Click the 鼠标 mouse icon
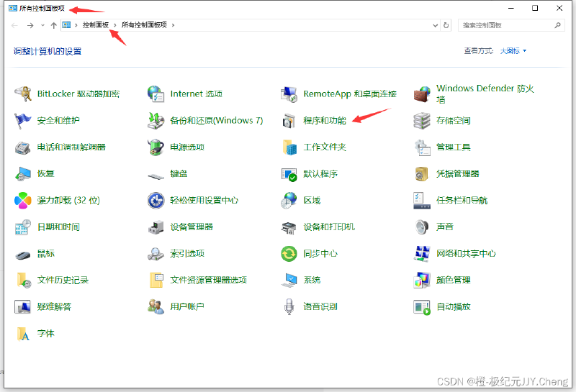 (23, 255)
